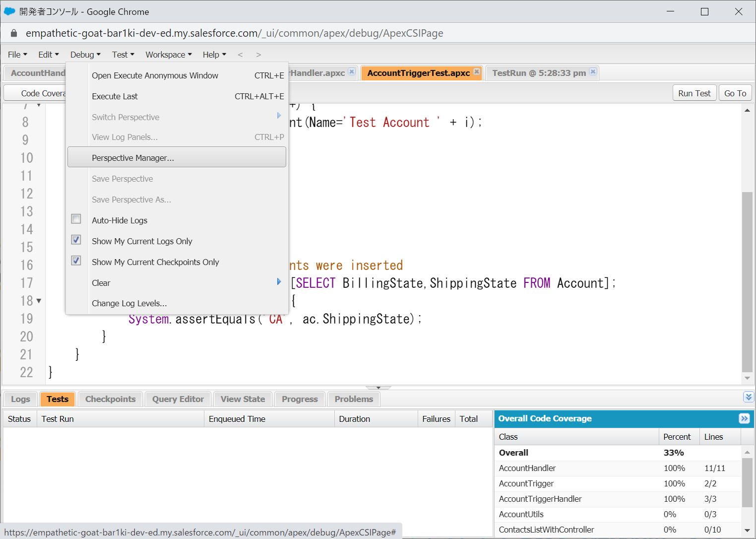Open the View State tab
The width and height of the screenshot is (756, 539).
(243, 399)
